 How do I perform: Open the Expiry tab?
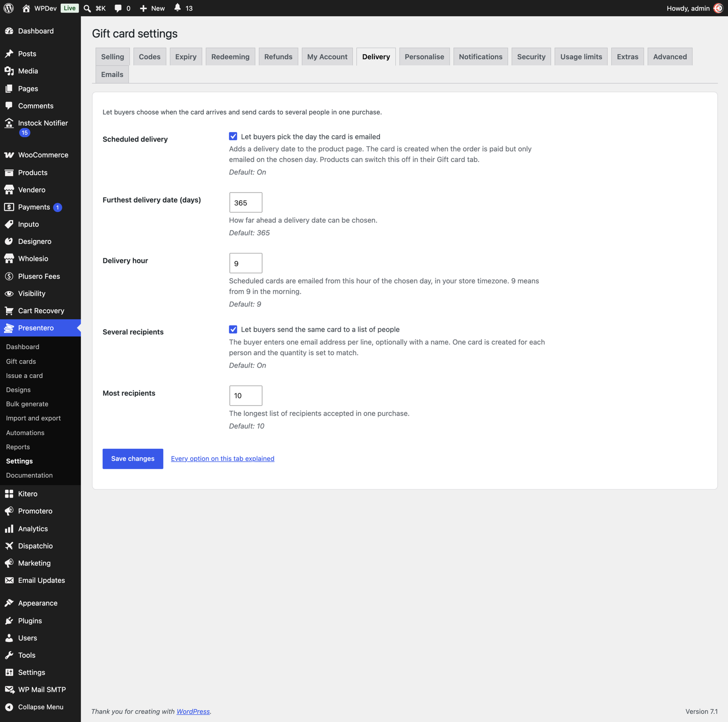pos(186,57)
